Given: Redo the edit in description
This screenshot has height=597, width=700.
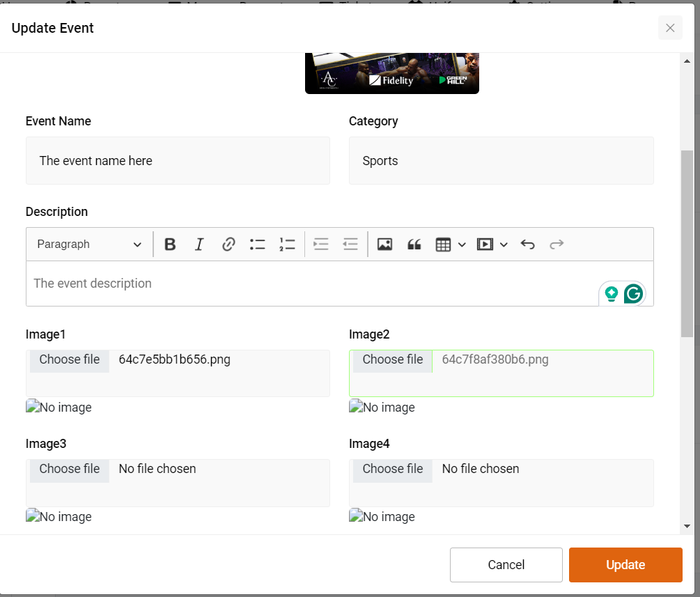Looking at the screenshot, I should (x=557, y=245).
